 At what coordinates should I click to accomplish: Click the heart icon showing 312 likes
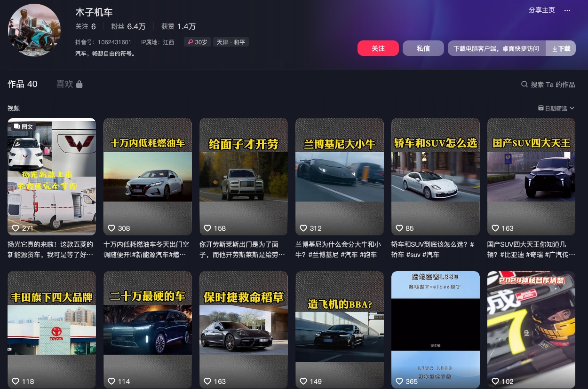click(303, 228)
